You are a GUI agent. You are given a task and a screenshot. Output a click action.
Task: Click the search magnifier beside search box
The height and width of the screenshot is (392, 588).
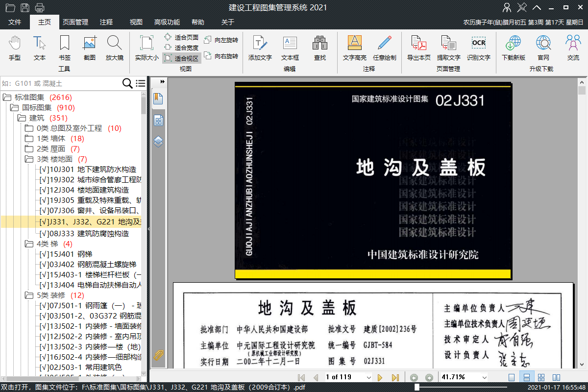pos(127,83)
